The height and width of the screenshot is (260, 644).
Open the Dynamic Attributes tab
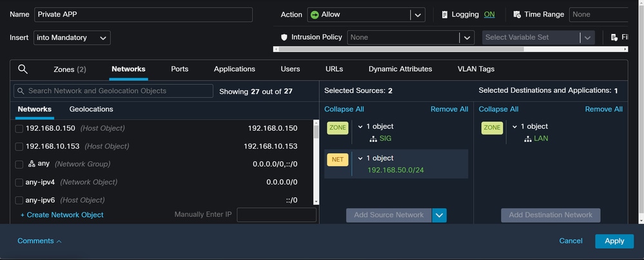coord(400,69)
